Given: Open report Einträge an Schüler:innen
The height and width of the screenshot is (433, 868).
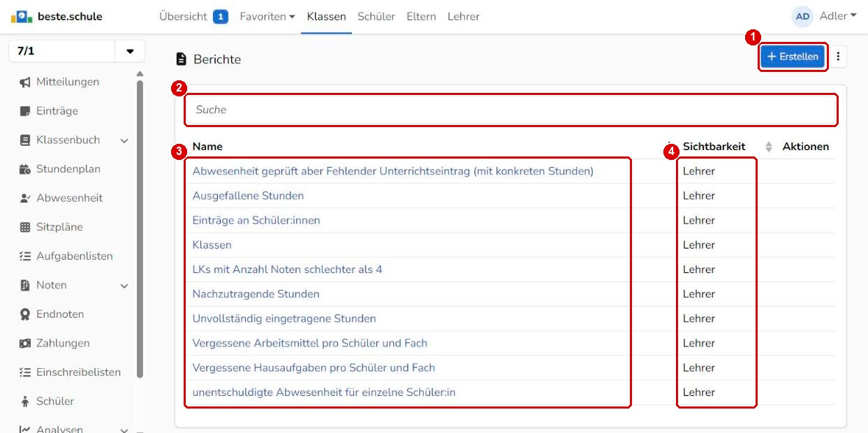Looking at the screenshot, I should pos(256,220).
